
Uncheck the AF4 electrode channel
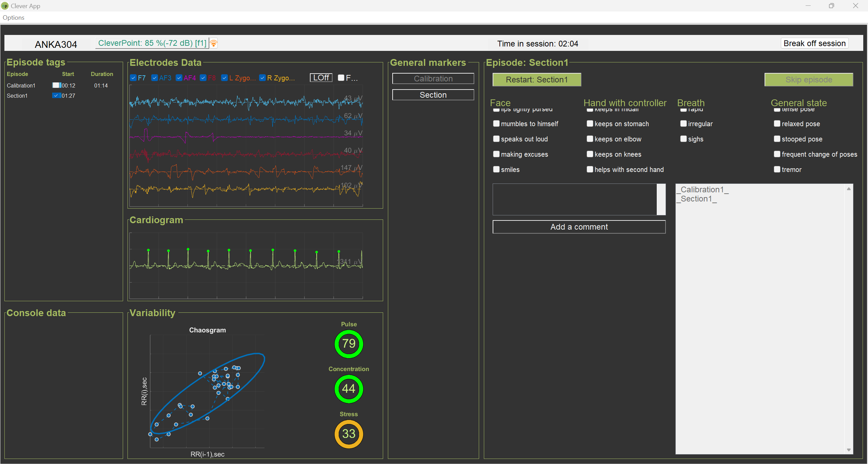179,78
